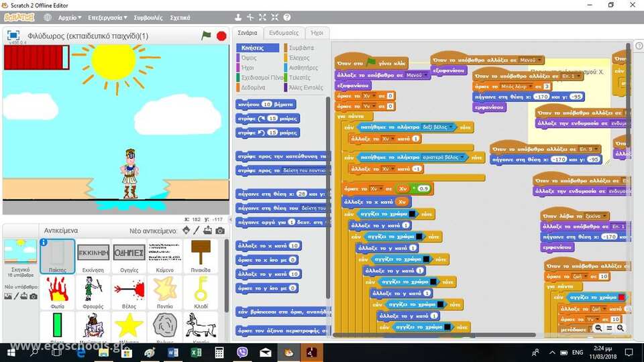This screenshot has height=362, width=644.
Task: Select the Grow sprite tool
Action: pos(262,17)
